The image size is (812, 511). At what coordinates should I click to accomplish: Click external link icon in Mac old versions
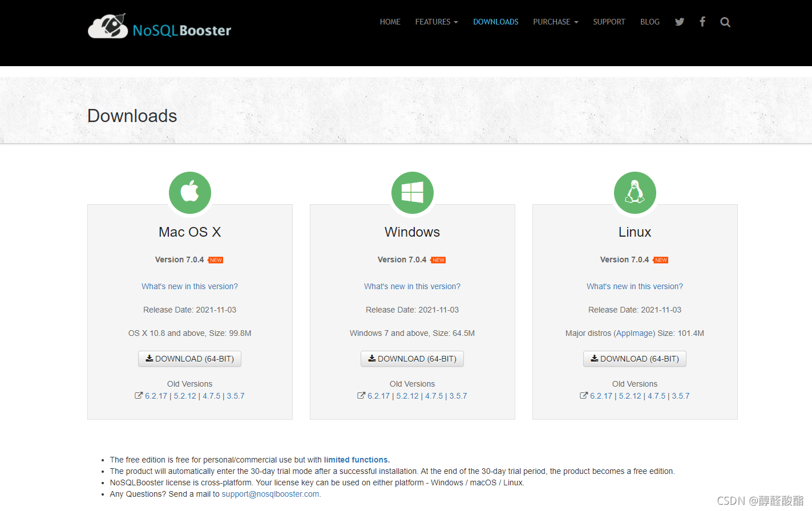[x=139, y=395]
